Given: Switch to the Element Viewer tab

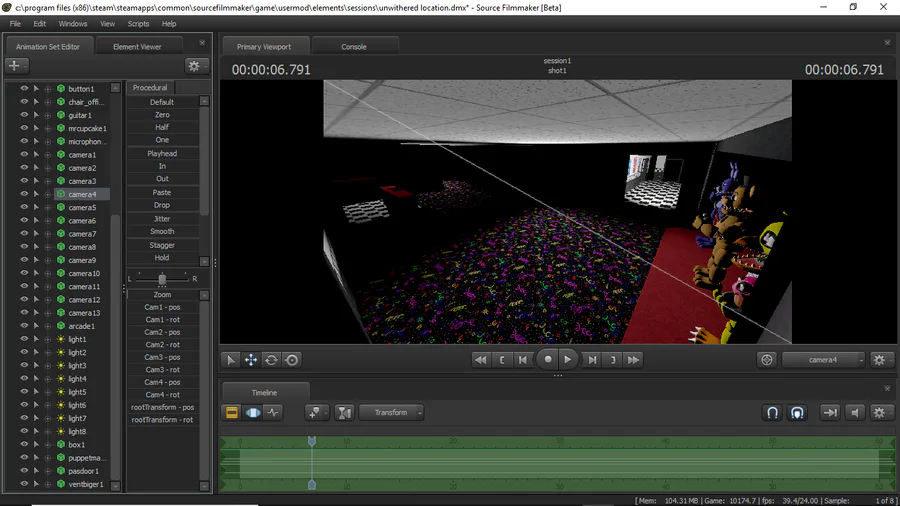Looking at the screenshot, I should click(137, 46).
